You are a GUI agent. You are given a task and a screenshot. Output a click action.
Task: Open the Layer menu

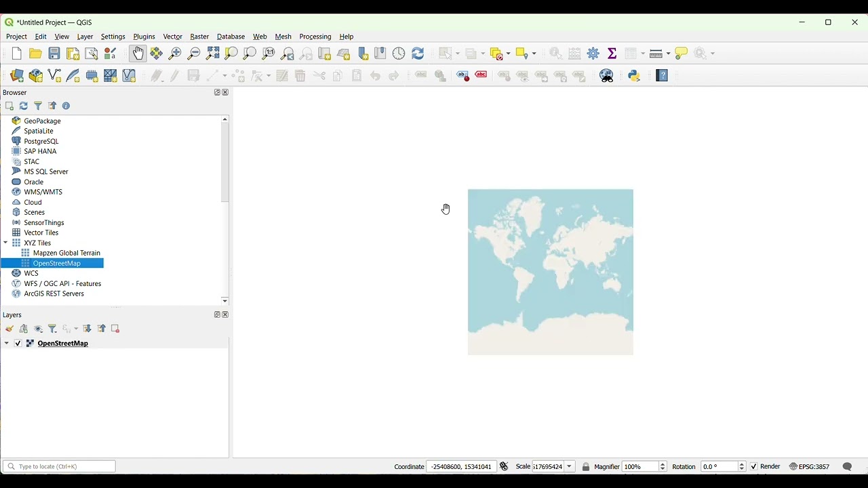[85, 37]
